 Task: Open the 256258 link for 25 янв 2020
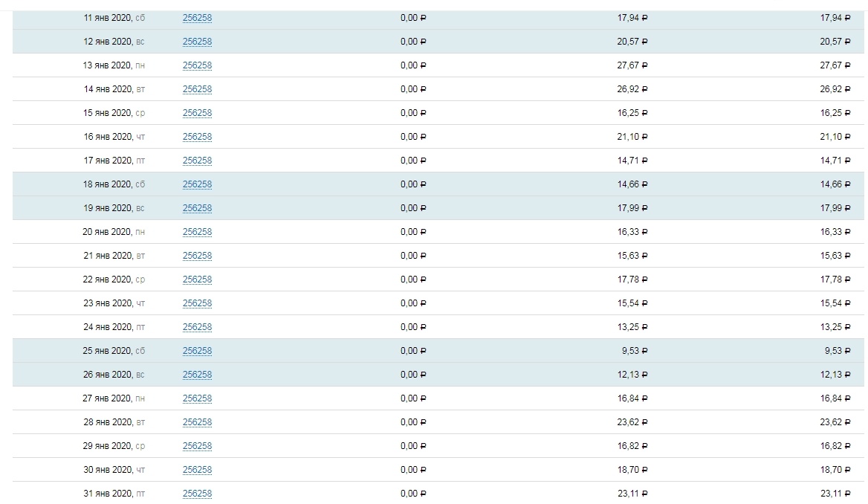click(197, 351)
